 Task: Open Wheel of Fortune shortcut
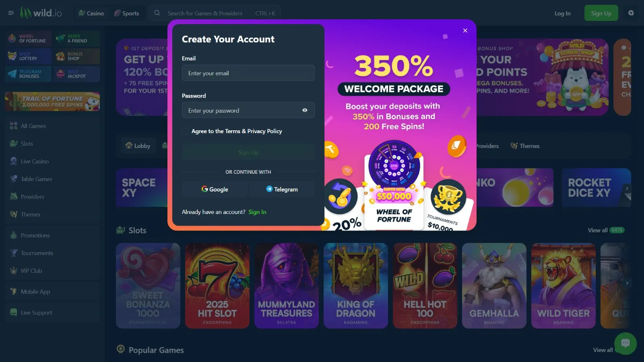[28, 39]
